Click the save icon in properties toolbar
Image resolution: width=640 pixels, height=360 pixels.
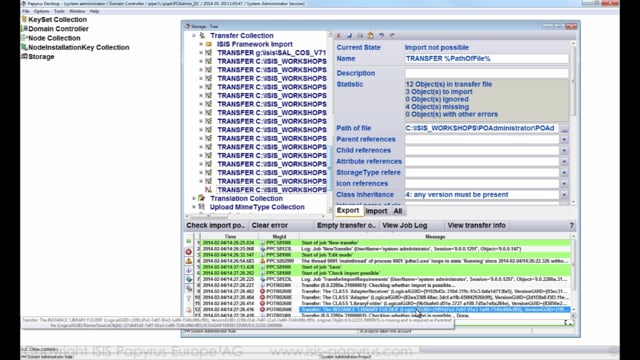(x=349, y=36)
